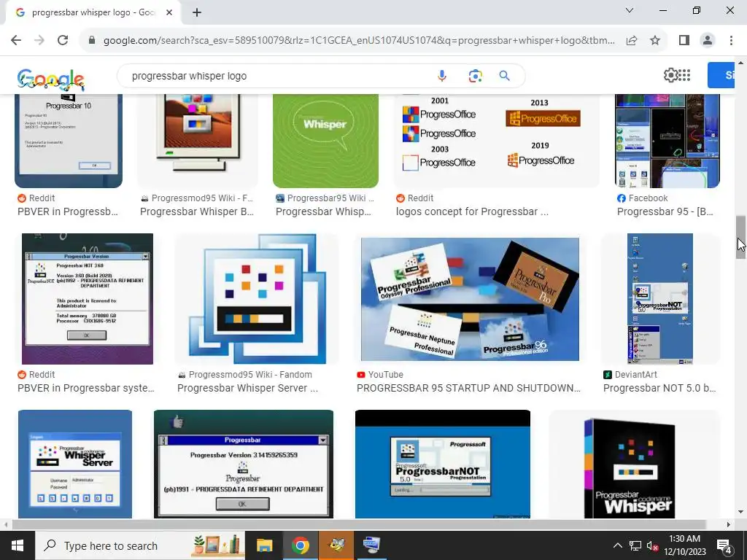Follow "PROGRESSBAR 95 STARTUP AND SHUTDOWN..." link
This screenshot has width=747, height=560.
469,388
